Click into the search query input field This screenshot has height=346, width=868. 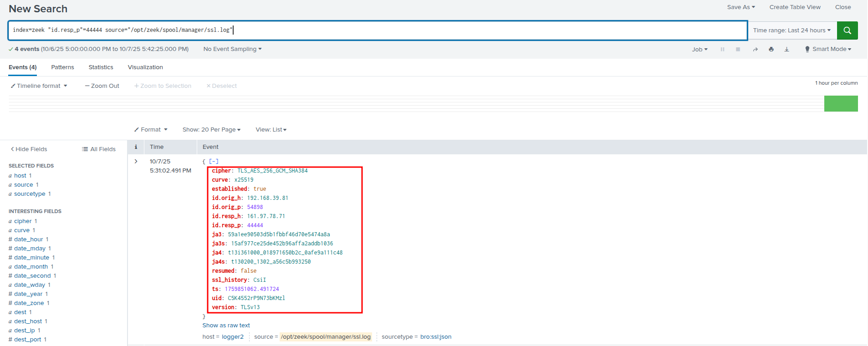377,31
